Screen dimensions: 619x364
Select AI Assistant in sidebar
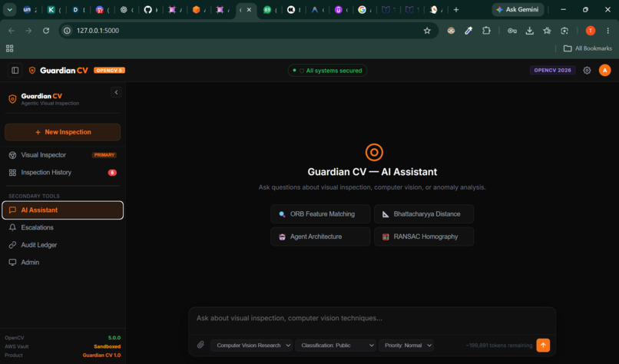62,210
